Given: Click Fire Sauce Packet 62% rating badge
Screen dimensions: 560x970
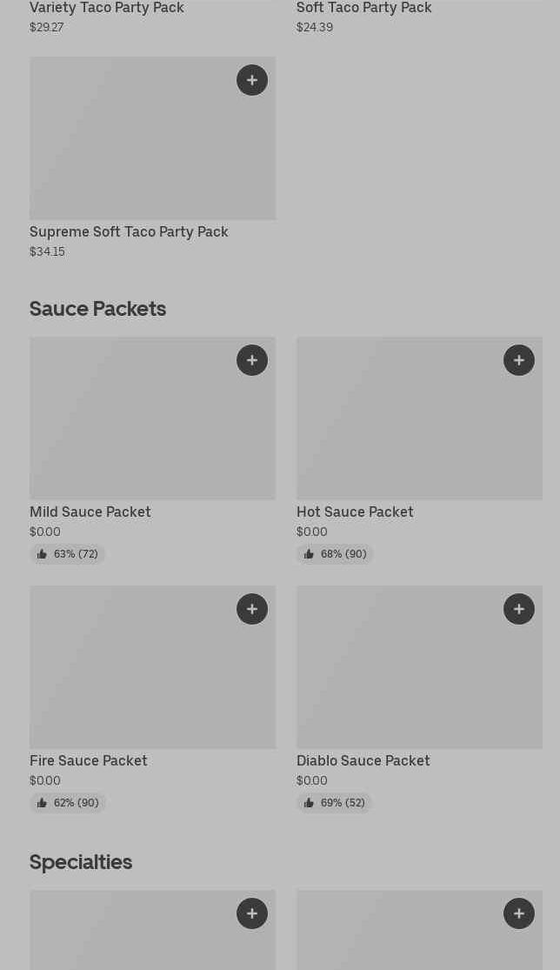Looking at the screenshot, I should [68, 803].
